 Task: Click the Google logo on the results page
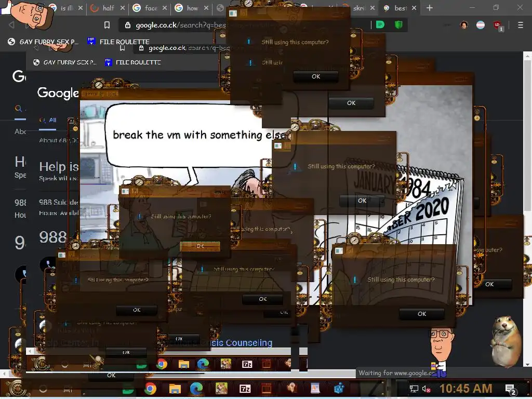[x=58, y=93]
